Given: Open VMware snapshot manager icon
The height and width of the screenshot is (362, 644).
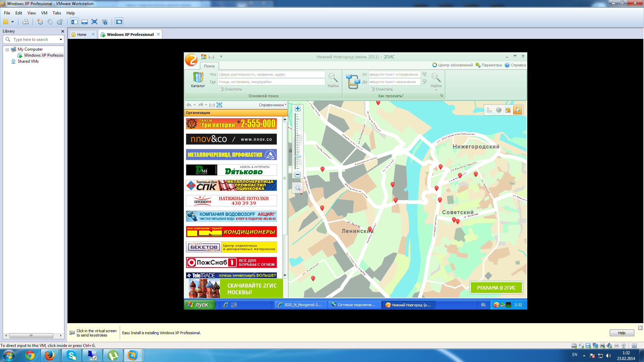Looking at the screenshot, I should point(60,22).
